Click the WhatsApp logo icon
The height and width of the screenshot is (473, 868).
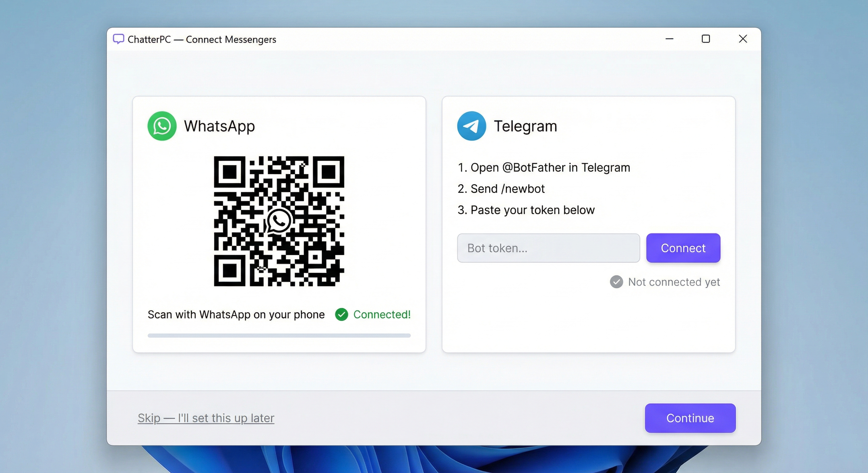pos(162,126)
